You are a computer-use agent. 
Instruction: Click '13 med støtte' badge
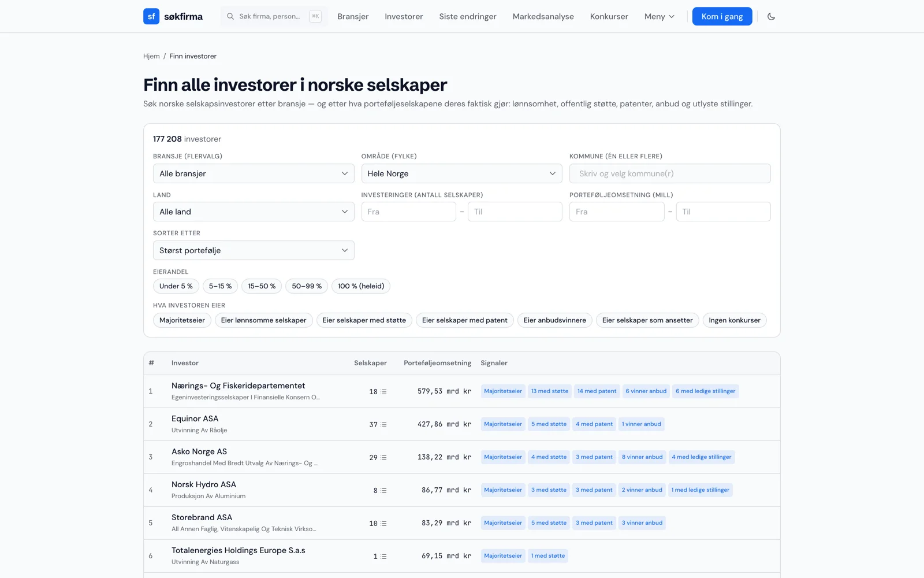550,391
